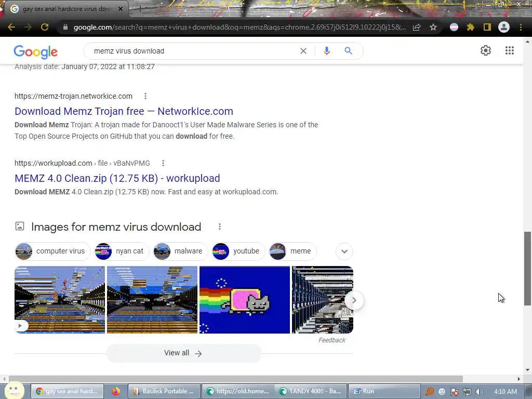532x399 pixels.
Task: Open the Nyan Cat image thumbnail
Action: click(x=245, y=300)
